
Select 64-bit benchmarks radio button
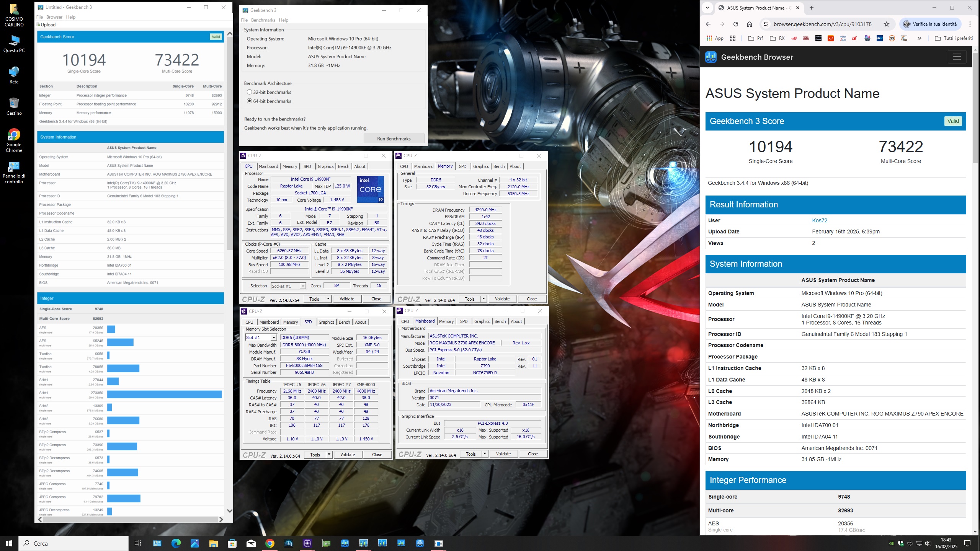(x=249, y=101)
